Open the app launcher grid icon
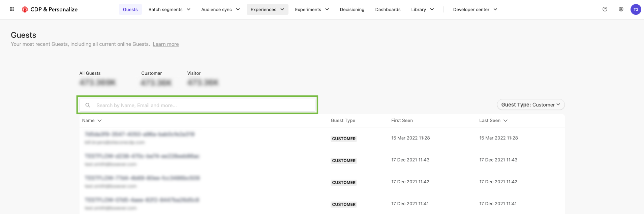The height and width of the screenshot is (214, 644). [12, 9]
